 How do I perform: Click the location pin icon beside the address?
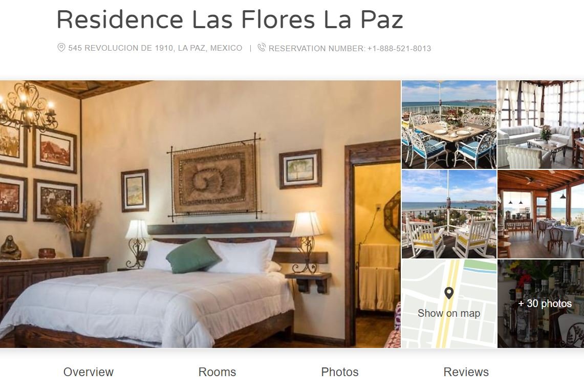click(61, 48)
